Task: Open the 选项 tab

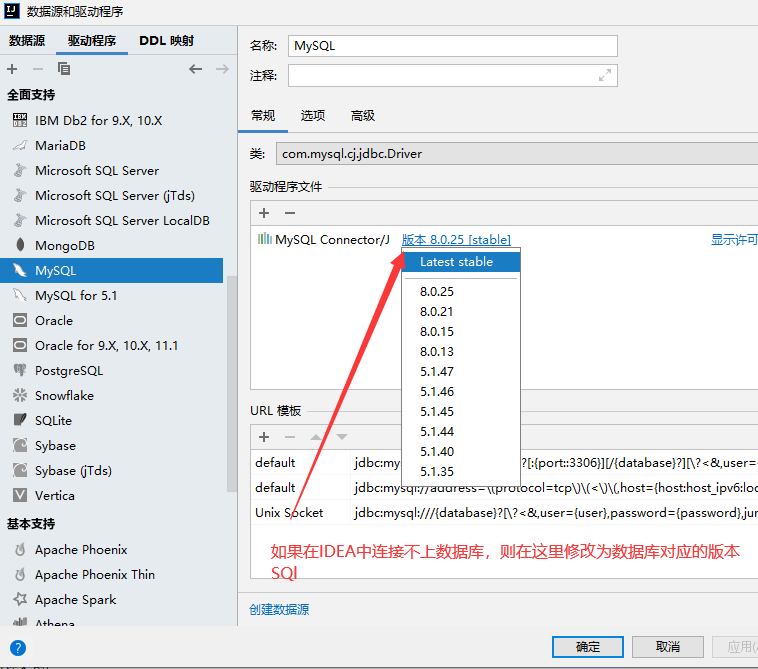Action: [x=313, y=116]
